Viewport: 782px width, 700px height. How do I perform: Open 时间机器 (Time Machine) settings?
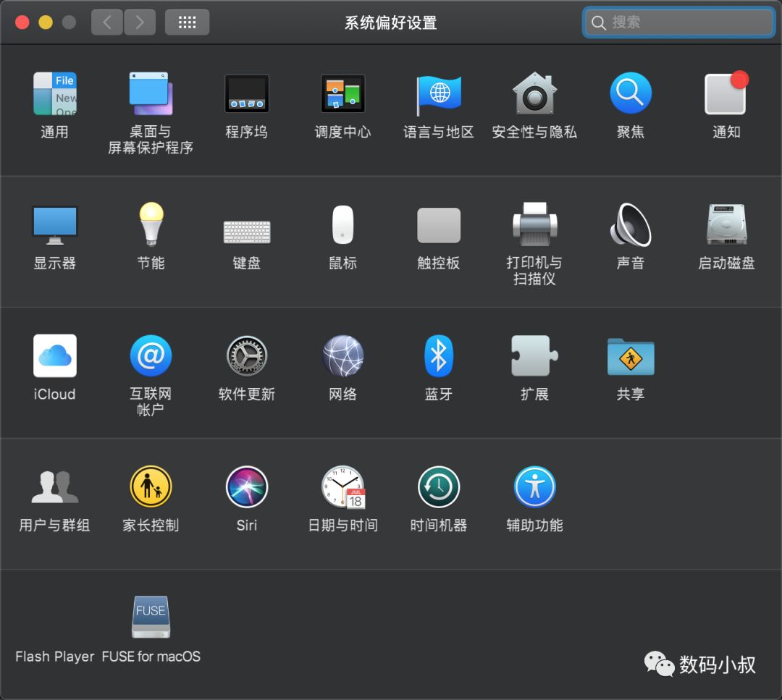coord(438,487)
